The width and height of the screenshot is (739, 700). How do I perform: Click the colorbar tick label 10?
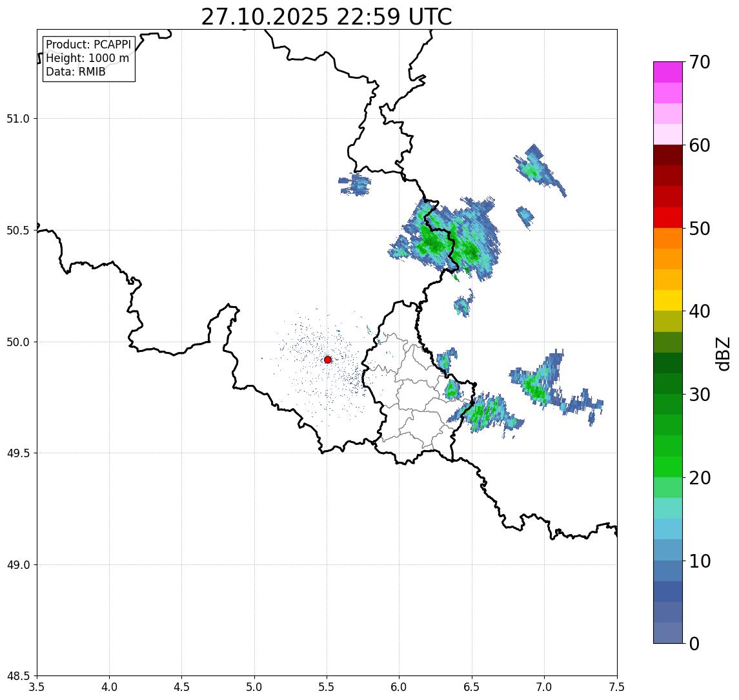699,561
